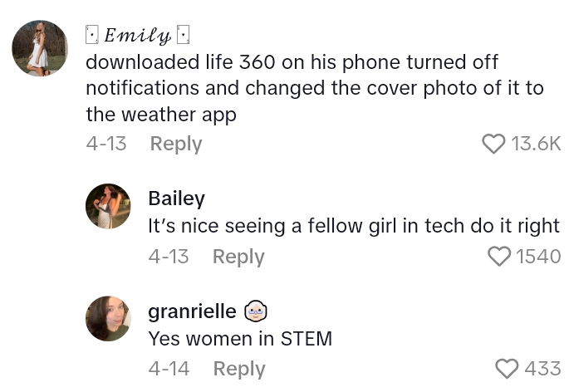Image resolution: width=569 pixels, height=392 pixels.
Task: Reply to Emily's life 360 comment
Action: click(x=175, y=144)
